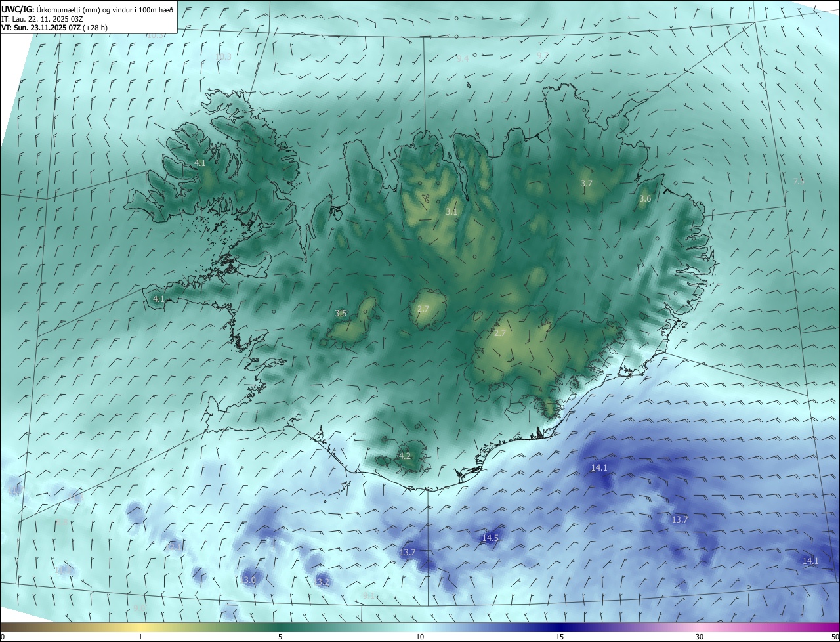Click the initial time line 'IT: Lau. 22. 11. 2025 03Z'
The width and height of the screenshot is (840, 642).
(x=42, y=19)
